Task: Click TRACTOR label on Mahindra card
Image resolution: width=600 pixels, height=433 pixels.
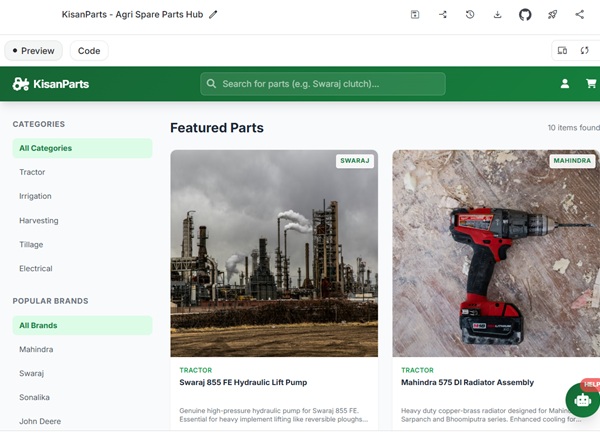Action: [417, 370]
